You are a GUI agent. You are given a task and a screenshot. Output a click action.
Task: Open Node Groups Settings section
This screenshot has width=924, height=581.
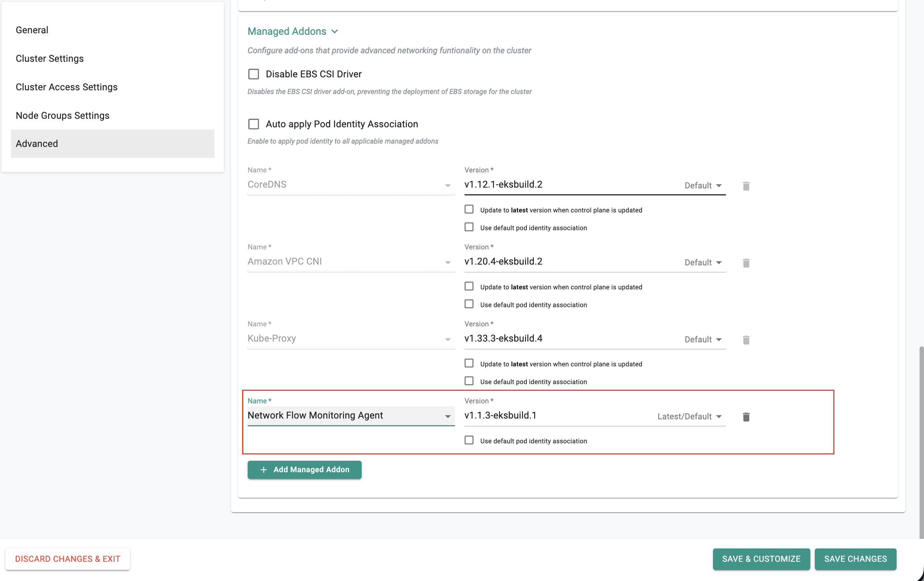[63, 115]
